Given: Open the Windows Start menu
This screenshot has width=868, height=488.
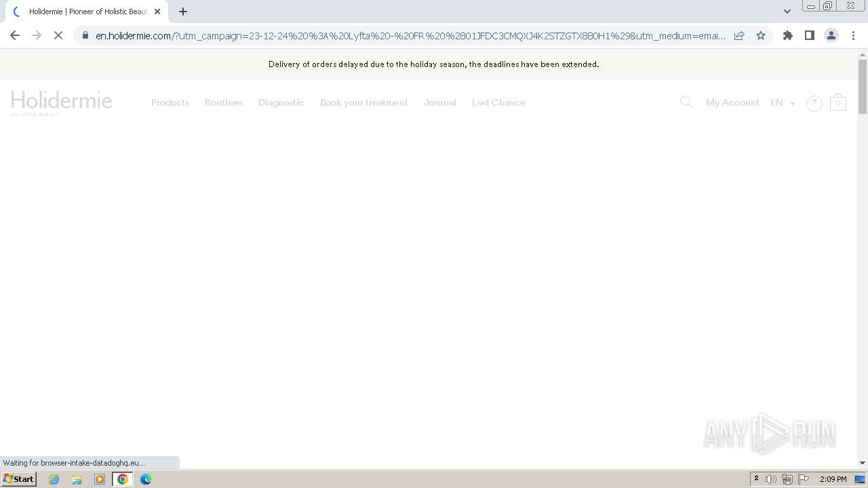Looking at the screenshot, I should 19,479.
